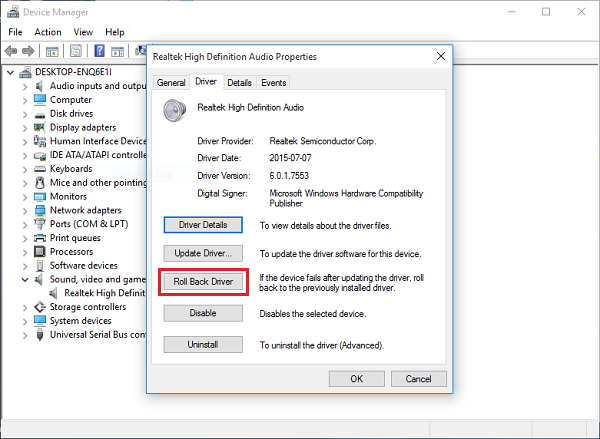Select the Driver tab
This screenshot has width=600, height=439.
[x=206, y=82]
